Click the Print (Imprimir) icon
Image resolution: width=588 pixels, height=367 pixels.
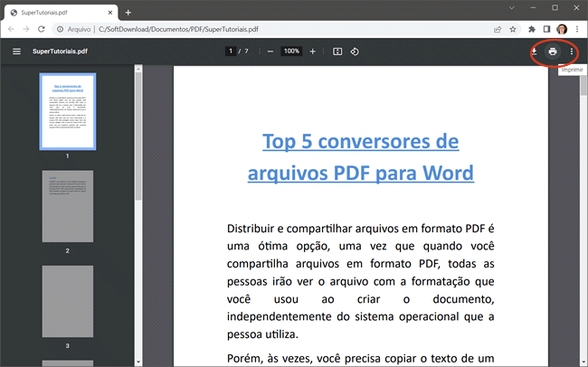tap(553, 52)
